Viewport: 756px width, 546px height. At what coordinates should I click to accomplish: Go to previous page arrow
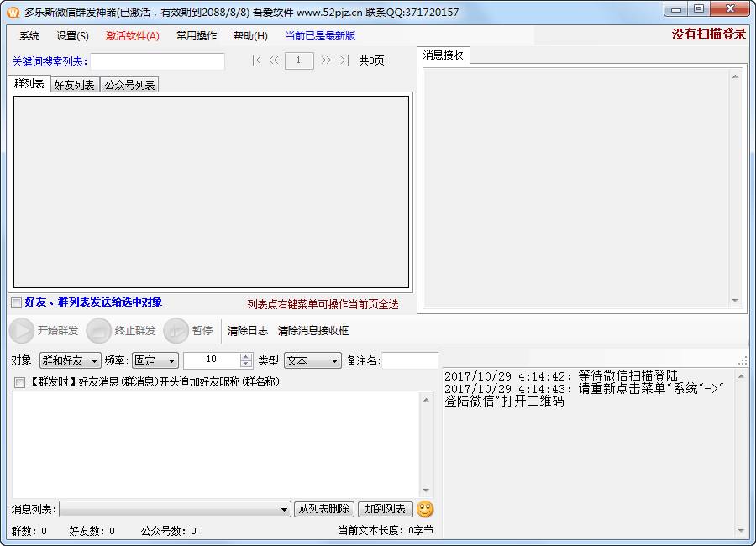(274, 60)
